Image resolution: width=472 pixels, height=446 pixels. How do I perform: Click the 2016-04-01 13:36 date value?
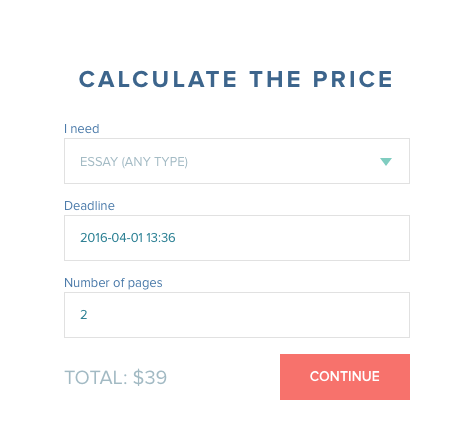pyautogui.click(x=128, y=238)
